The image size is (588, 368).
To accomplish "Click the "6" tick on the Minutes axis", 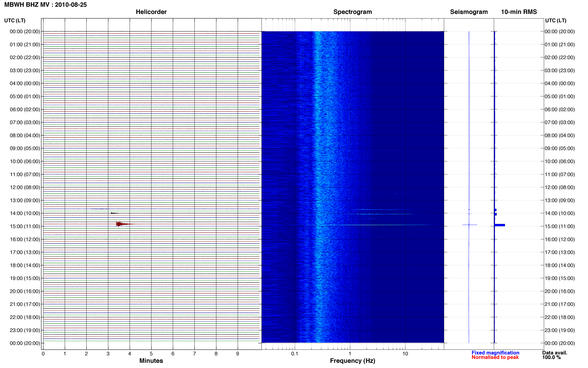I will click(173, 354).
